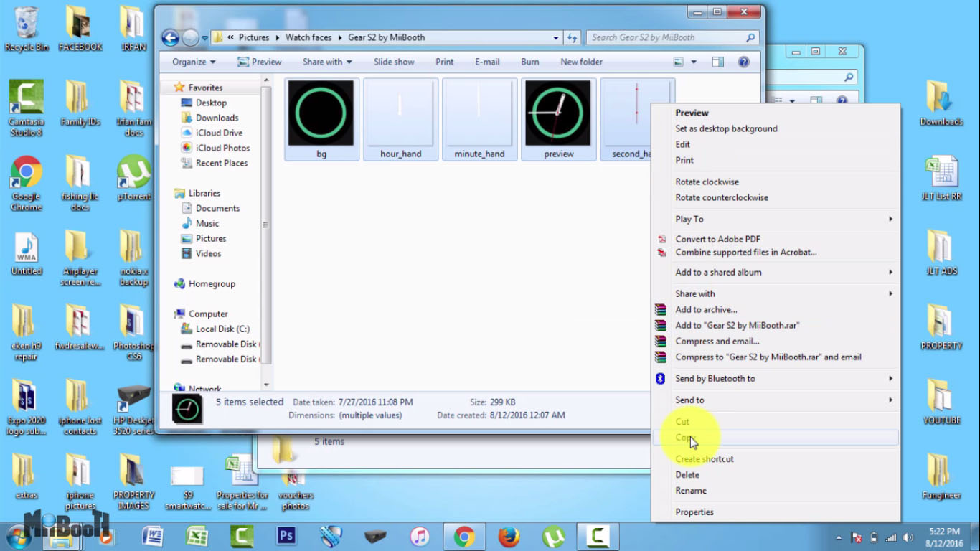Open Photoshop from the taskbar
The height and width of the screenshot is (551, 980).
pos(286,537)
